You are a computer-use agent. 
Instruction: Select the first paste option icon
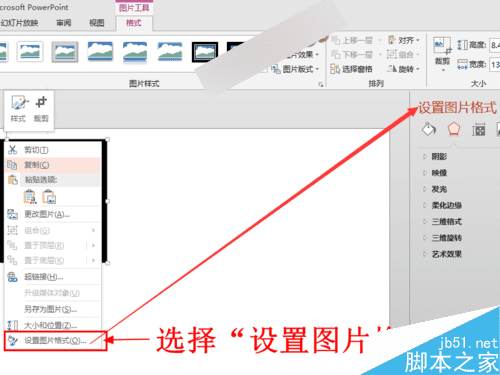[30, 196]
